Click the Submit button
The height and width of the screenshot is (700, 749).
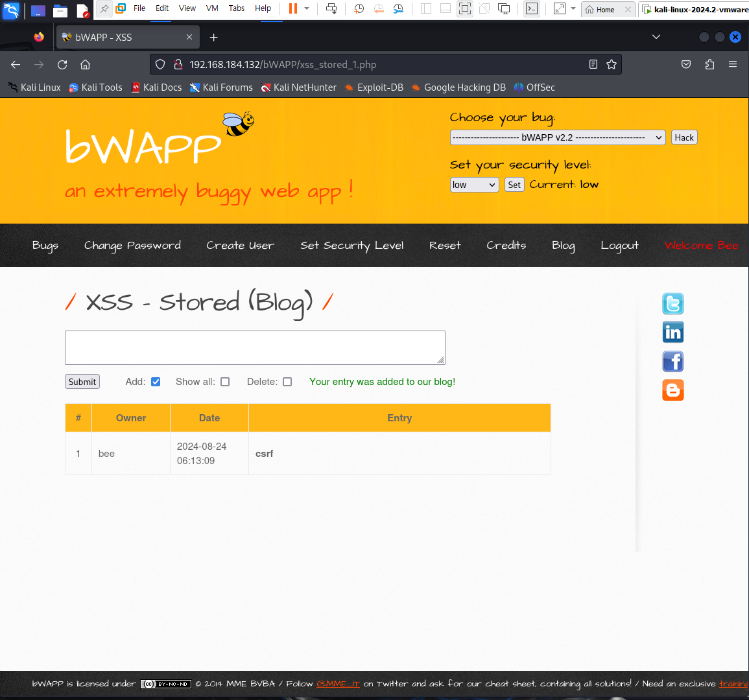pos(82,382)
